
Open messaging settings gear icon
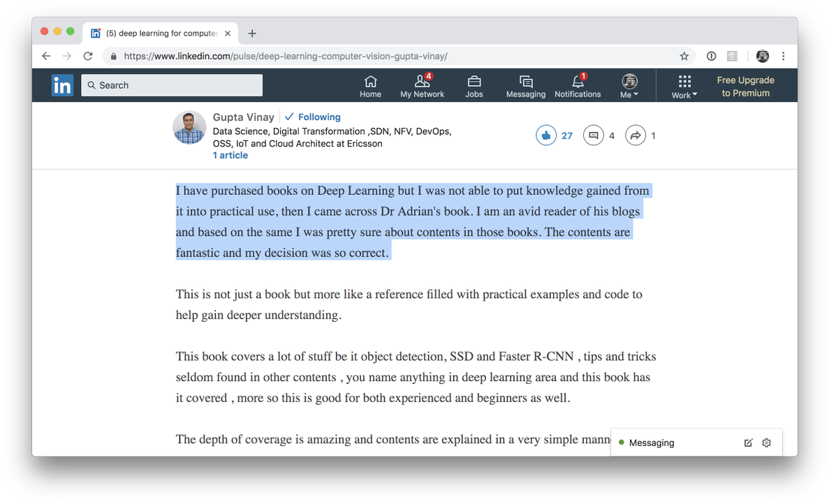(x=766, y=443)
